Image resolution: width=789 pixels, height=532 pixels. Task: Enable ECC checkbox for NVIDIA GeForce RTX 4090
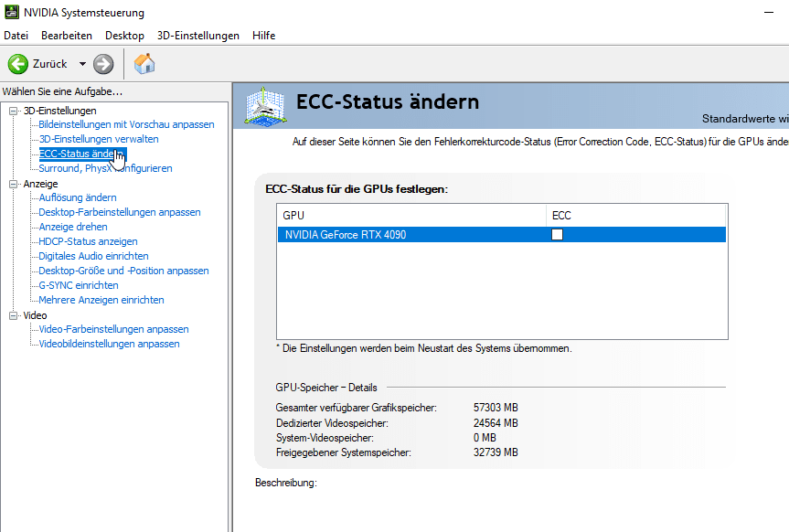pos(557,235)
